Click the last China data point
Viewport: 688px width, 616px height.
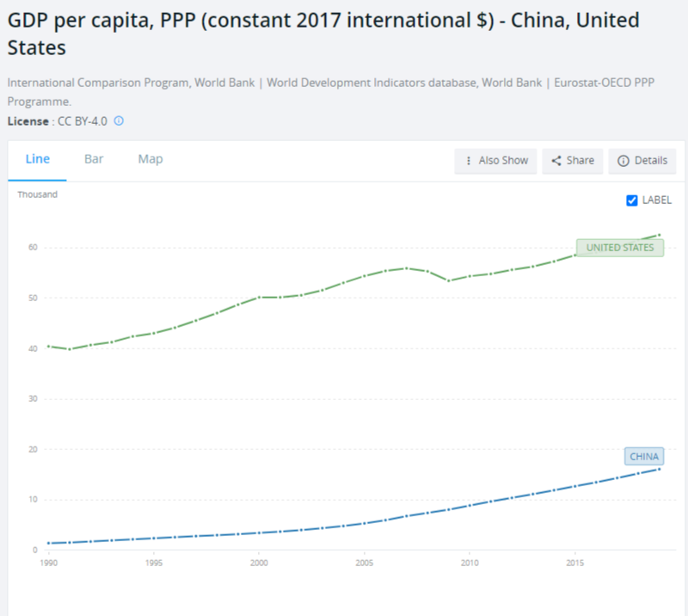(659, 470)
